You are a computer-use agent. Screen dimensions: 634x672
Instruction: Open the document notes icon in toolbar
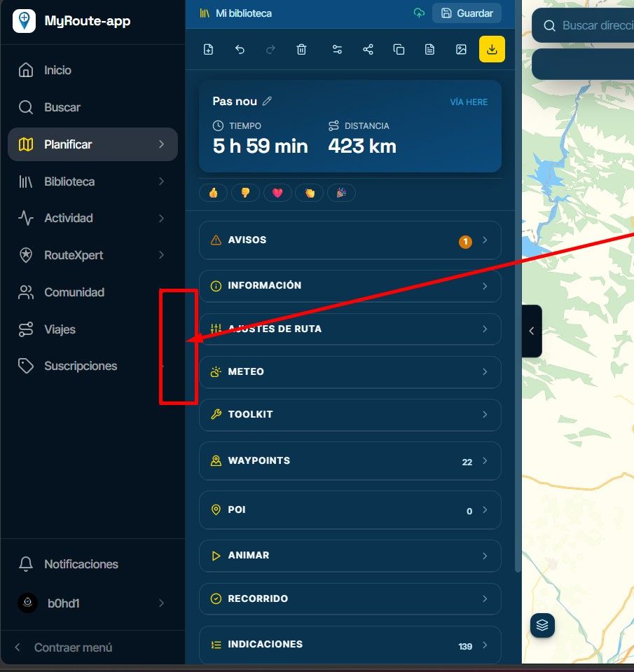(429, 49)
